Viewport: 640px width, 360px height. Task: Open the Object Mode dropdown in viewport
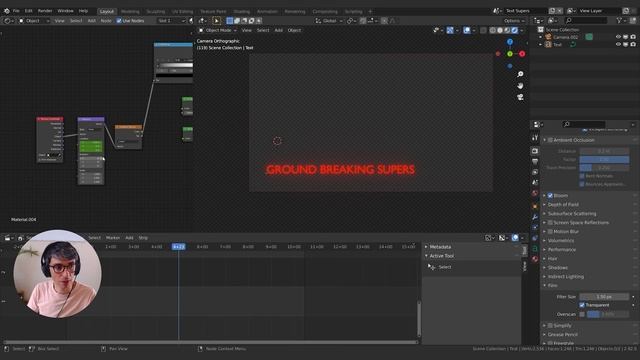(218, 30)
